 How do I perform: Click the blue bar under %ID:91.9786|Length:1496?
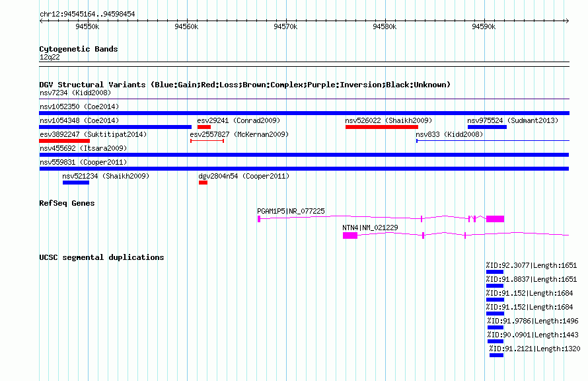click(496, 327)
